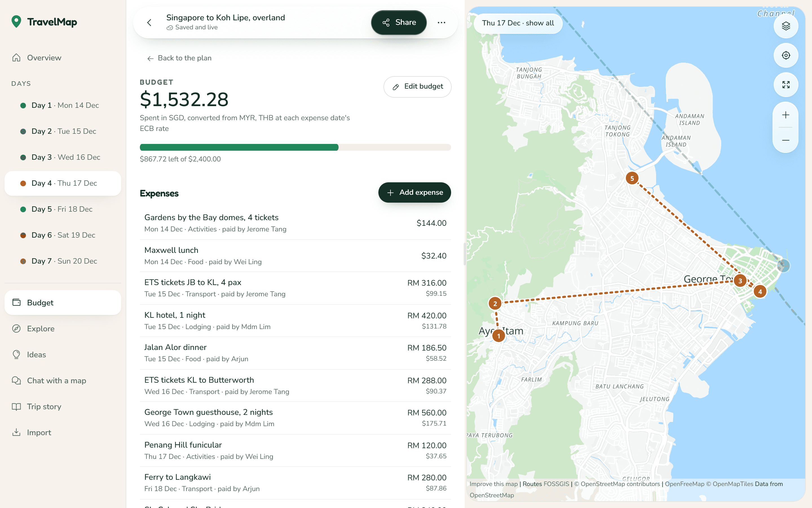Select Day 7 Sun 20 Dec
This screenshot has height=508, width=812.
click(x=63, y=261)
